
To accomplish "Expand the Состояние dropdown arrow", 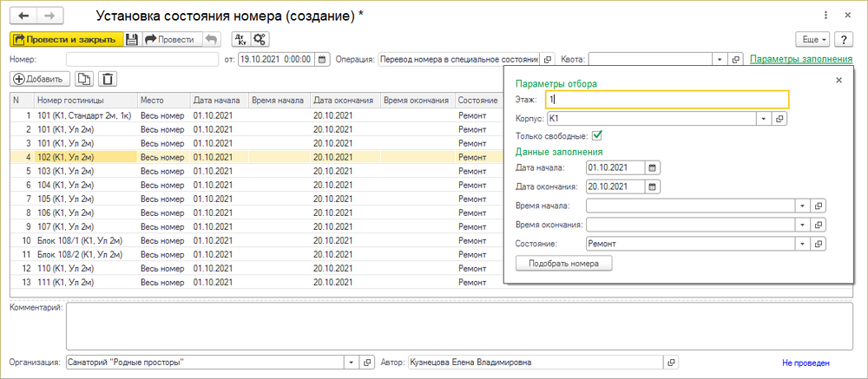I will 803,244.
